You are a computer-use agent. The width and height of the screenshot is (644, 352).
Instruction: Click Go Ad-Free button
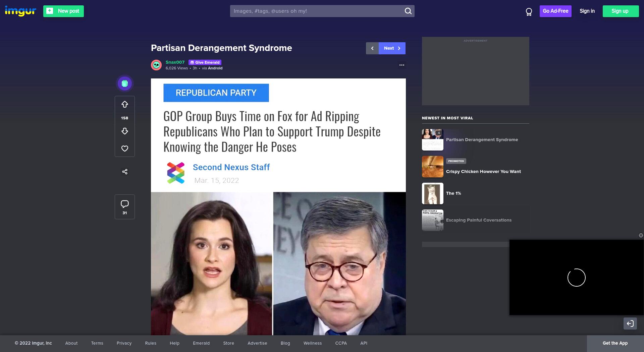pyautogui.click(x=555, y=11)
